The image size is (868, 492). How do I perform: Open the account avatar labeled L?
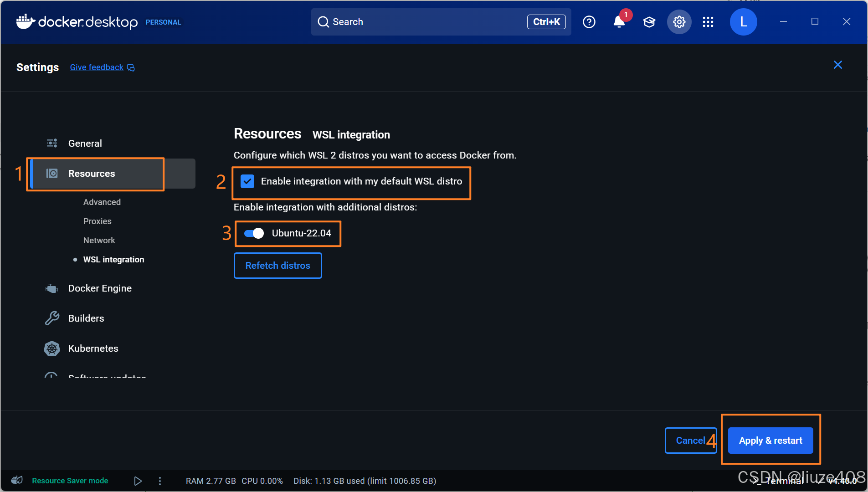pyautogui.click(x=743, y=22)
